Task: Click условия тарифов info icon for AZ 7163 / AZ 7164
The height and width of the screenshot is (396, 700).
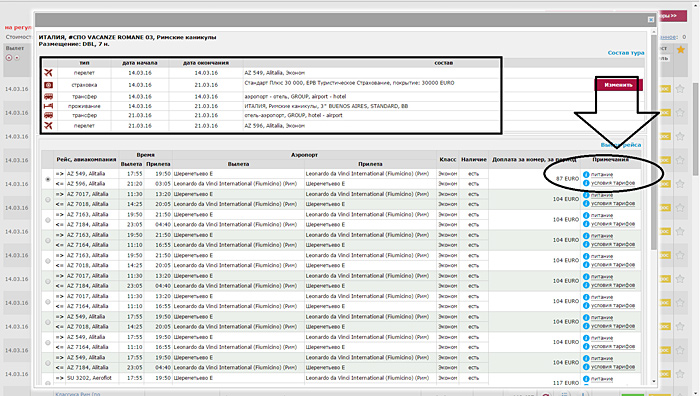Action: (x=586, y=244)
